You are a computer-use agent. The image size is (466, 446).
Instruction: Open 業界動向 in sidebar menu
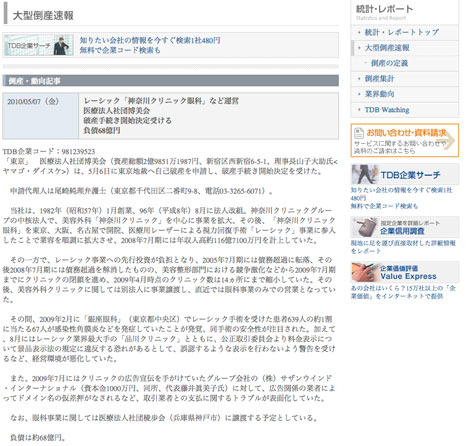coord(379,94)
